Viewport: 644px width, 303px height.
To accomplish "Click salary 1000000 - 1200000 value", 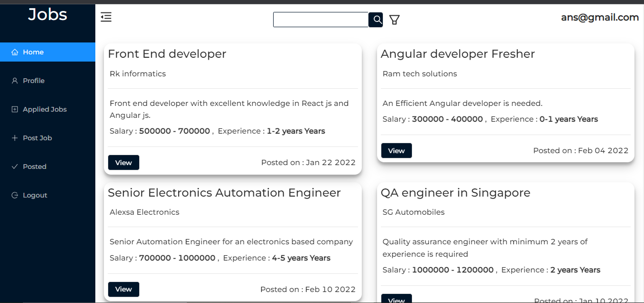I will pyautogui.click(x=453, y=270).
